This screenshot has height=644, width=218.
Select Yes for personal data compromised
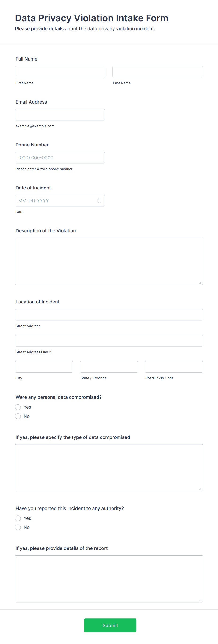pyautogui.click(x=18, y=407)
